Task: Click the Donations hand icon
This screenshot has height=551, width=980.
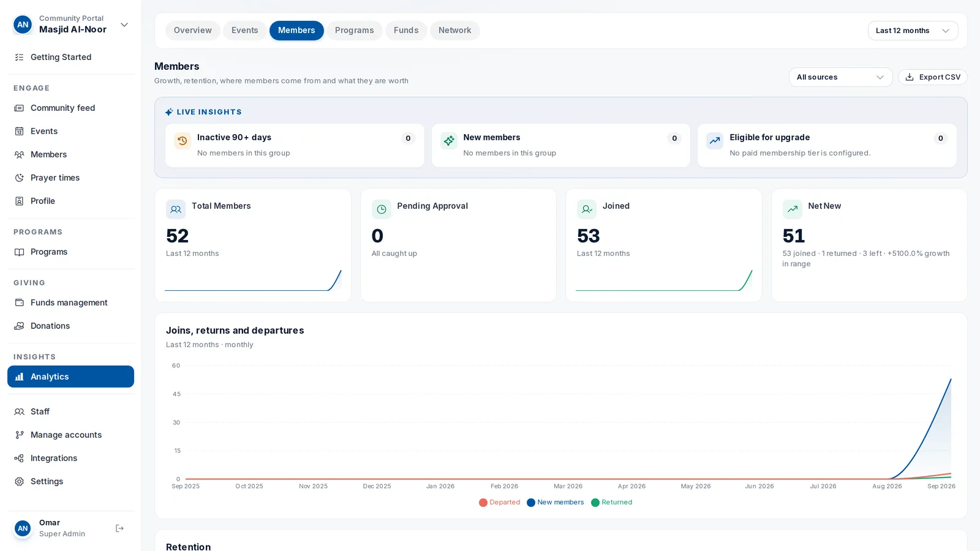Action: point(19,326)
